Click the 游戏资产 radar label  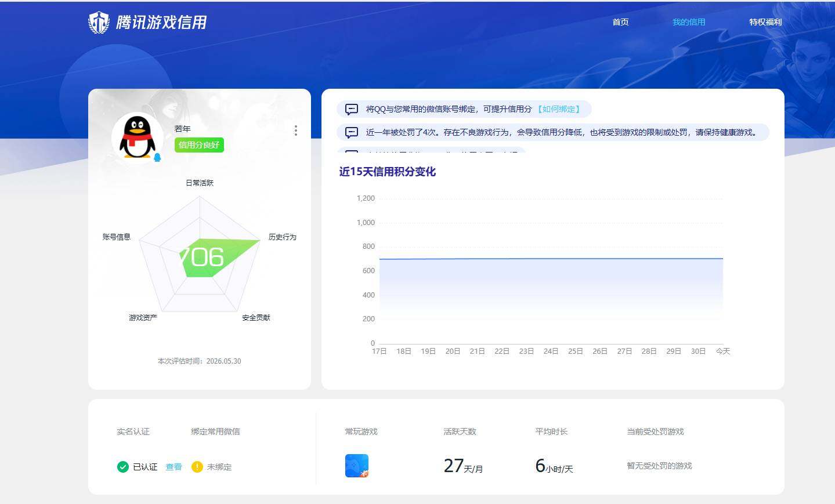pos(143,318)
